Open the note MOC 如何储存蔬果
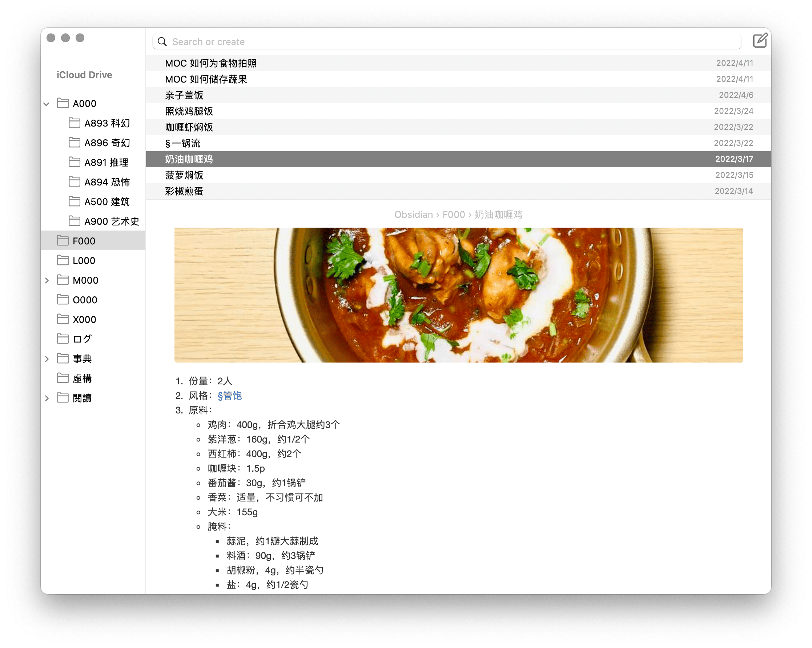This screenshot has width=812, height=648. click(458, 79)
